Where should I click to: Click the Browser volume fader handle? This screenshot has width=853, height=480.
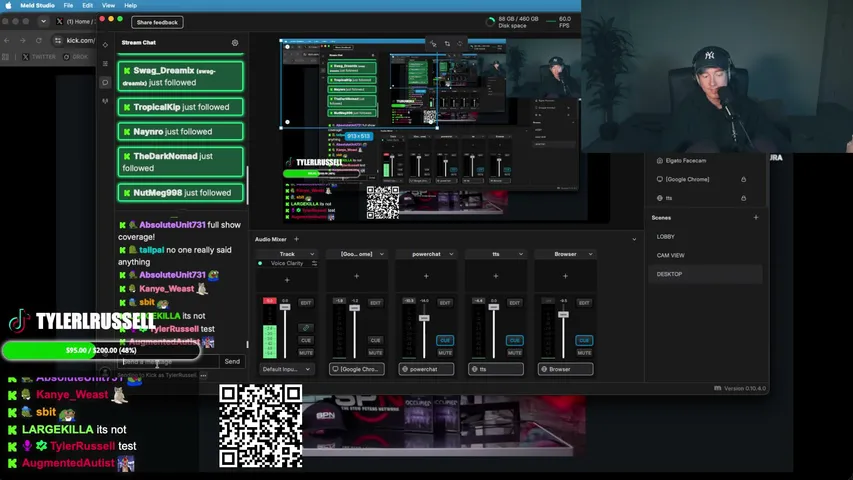[x=564, y=314]
